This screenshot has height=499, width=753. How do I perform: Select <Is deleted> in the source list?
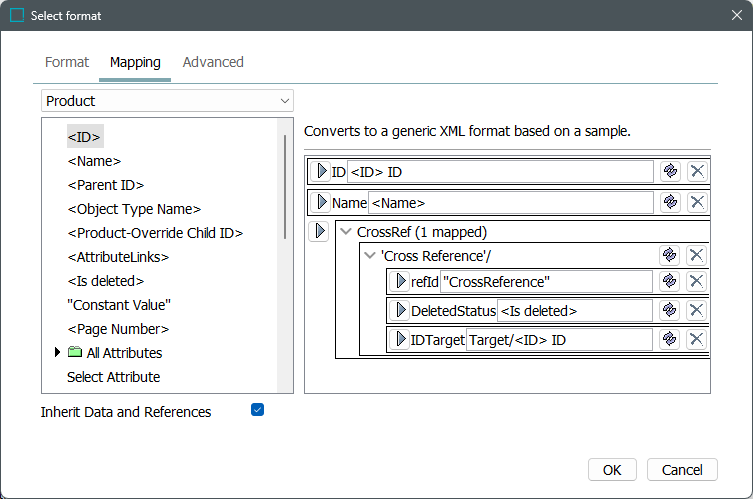click(x=105, y=281)
